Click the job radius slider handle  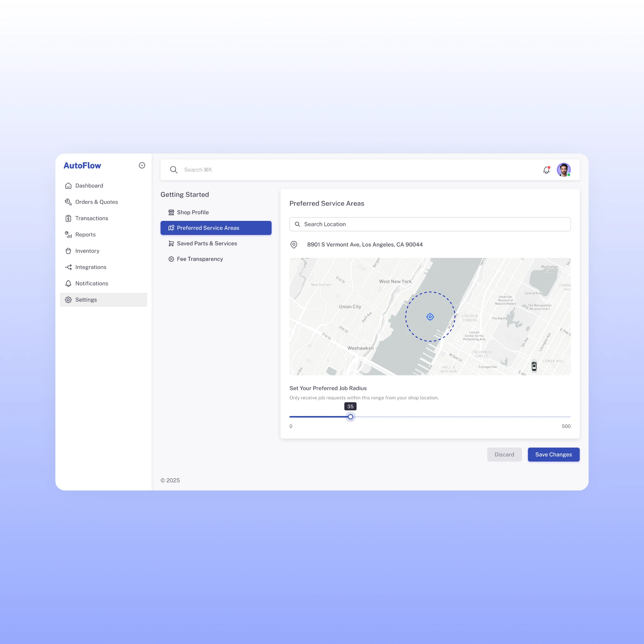[x=350, y=417]
